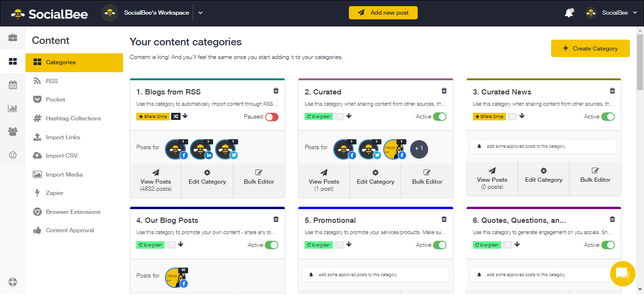Select the LinkedIn profile in Blogs from RSS
The width and height of the screenshot is (644, 295).
200,149
